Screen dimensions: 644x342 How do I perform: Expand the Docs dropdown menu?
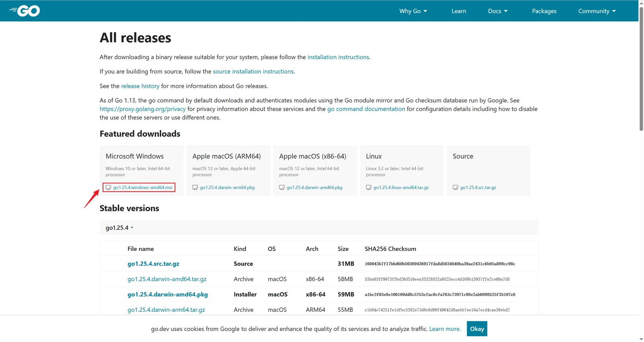498,11
